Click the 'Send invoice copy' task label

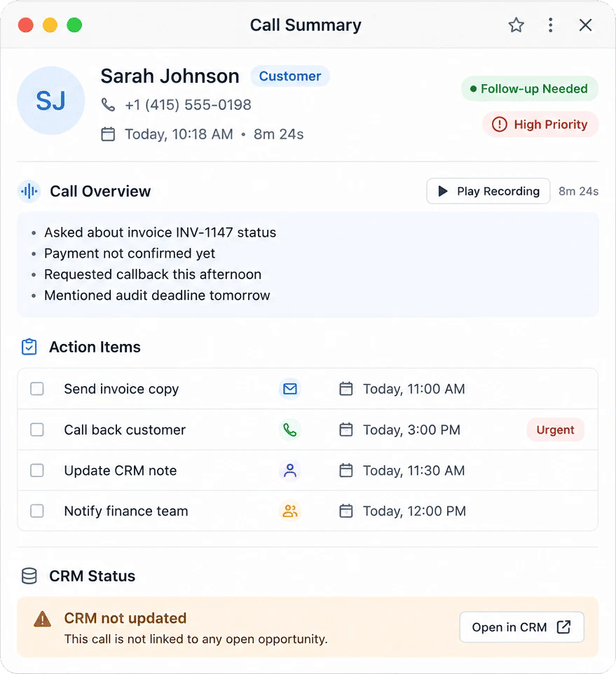(x=121, y=389)
